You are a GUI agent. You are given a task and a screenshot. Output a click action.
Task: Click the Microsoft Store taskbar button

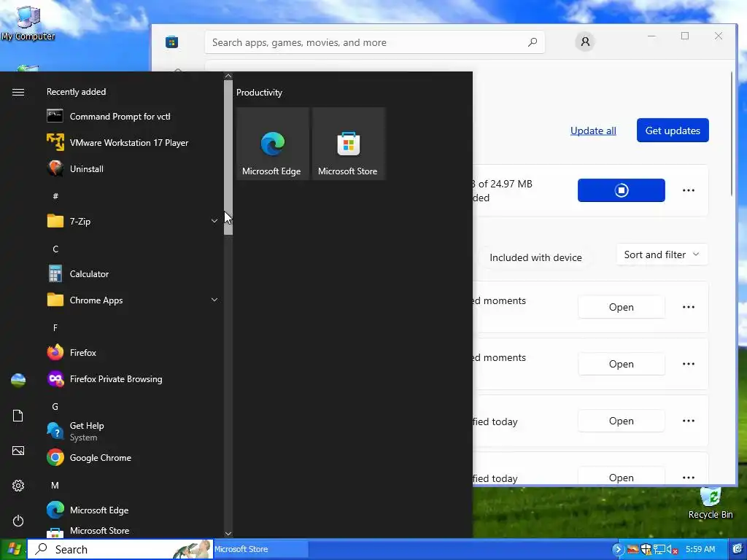tap(260, 549)
